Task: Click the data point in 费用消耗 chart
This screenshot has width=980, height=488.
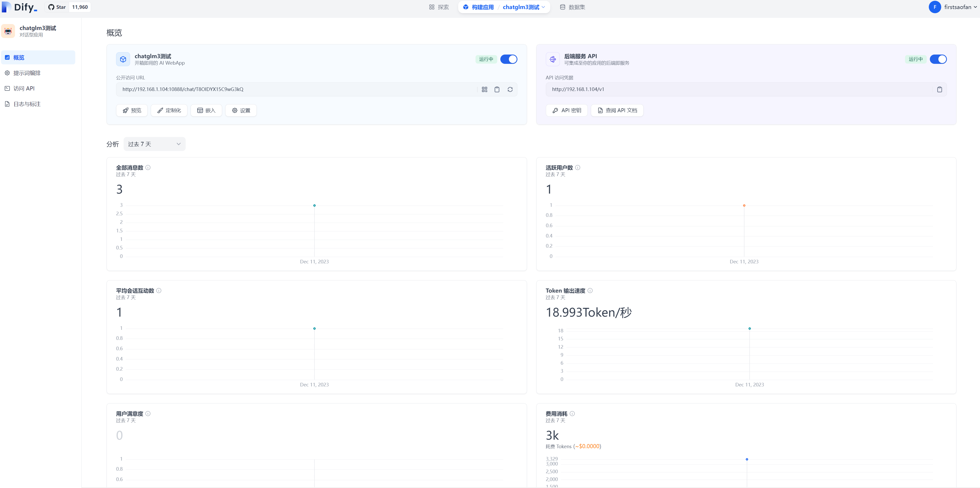Action: pyautogui.click(x=747, y=460)
